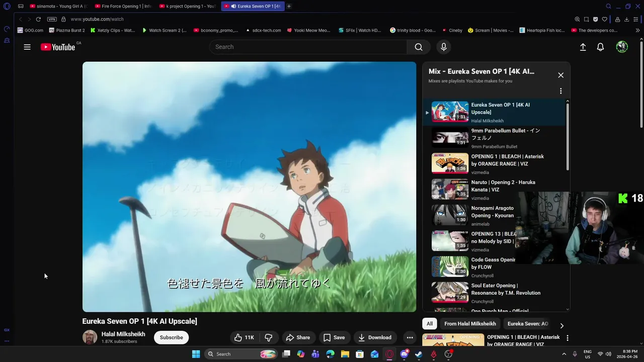
Task: Open volume control in system tray
Action: 609,354
